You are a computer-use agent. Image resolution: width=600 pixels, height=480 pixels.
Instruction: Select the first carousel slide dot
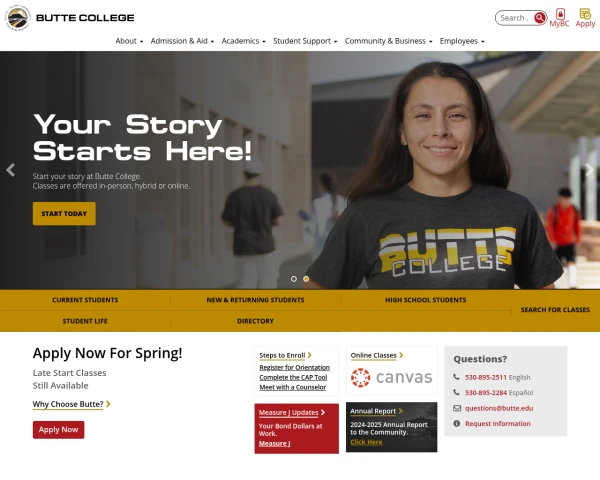click(x=293, y=279)
